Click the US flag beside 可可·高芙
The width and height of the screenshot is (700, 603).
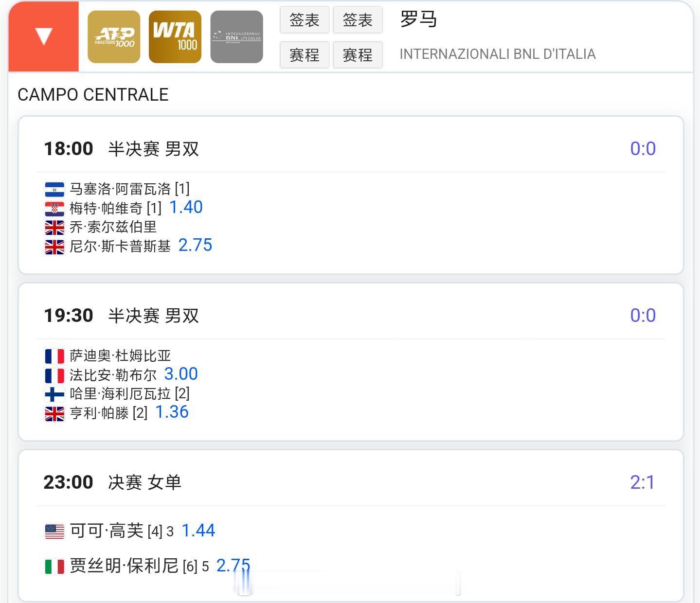tap(54, 532)
